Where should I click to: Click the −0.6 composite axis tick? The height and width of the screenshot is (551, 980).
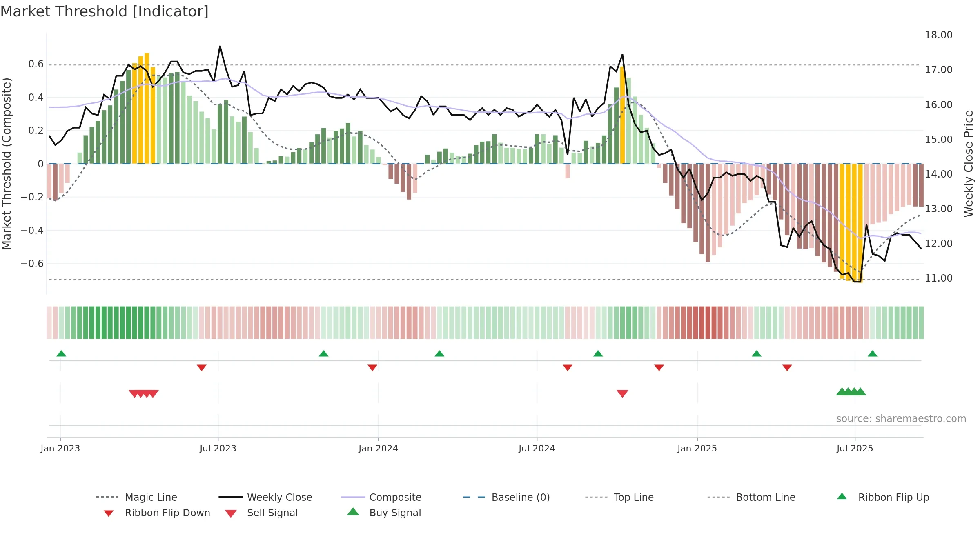pyautogui.click(x=32, y=264)
